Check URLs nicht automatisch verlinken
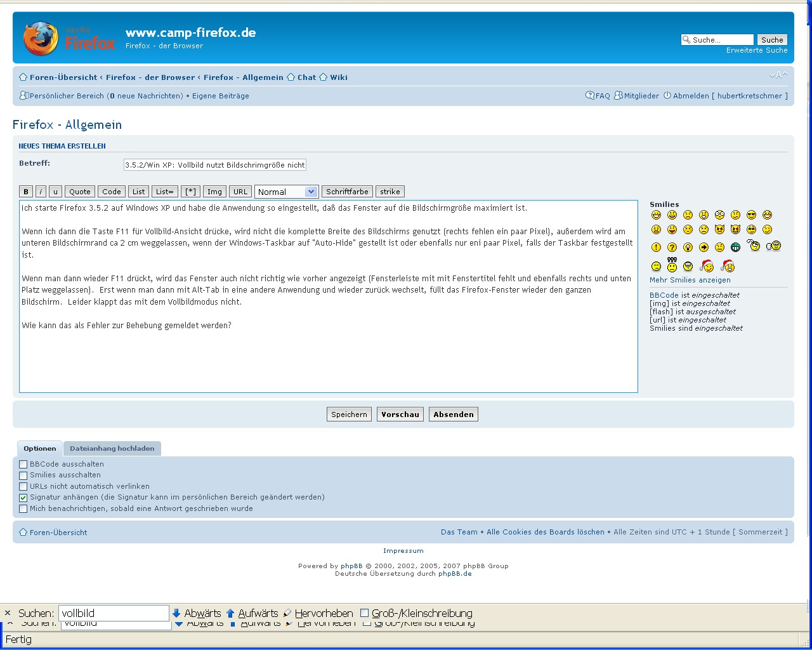 tap(23, 487)
